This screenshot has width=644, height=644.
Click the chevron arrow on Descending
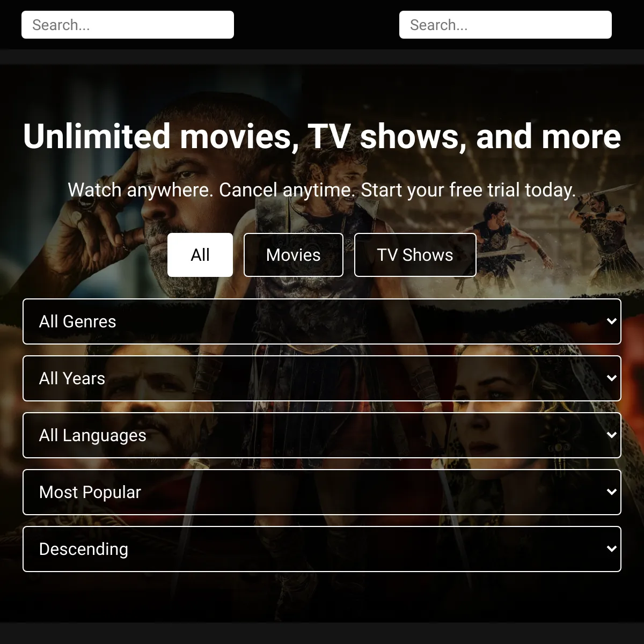tap(611, 549)
